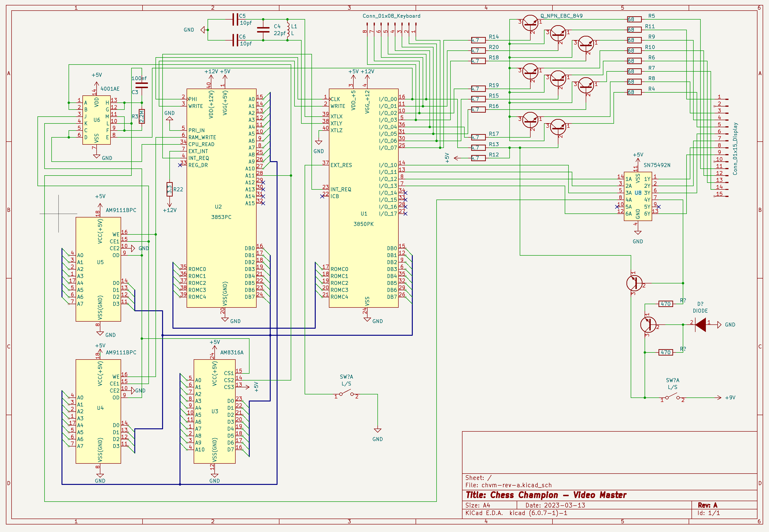
Task: Click the L/S switch wired to EXT_RES
Action: [x=346, y=393]
